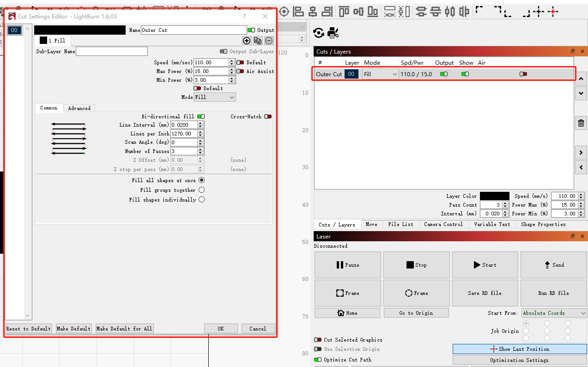
Task: Toggle the Output switch beside the Name field
Action: click(x=251, y=30)
